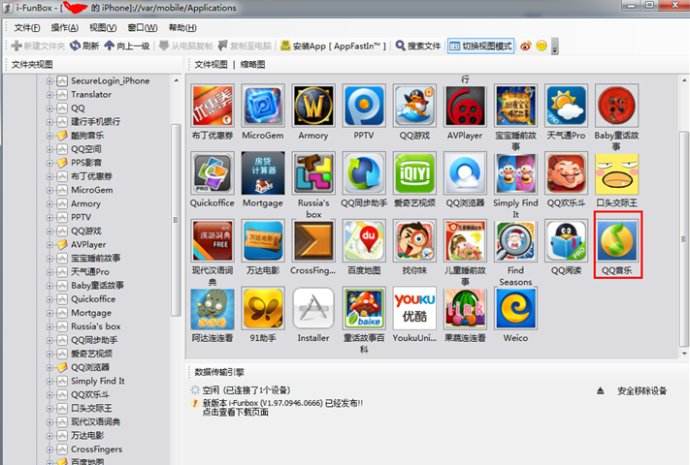Viewport: 690px width, 465px height.
Task: Click idle status text in transfer engine
Action: click(x=246, y=390)
